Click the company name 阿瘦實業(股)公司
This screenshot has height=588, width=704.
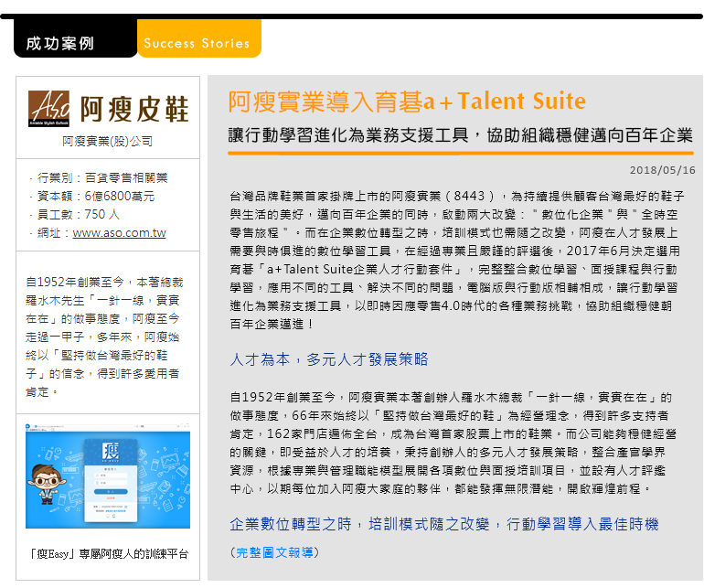pyautogui.click(x=108, y=142)
